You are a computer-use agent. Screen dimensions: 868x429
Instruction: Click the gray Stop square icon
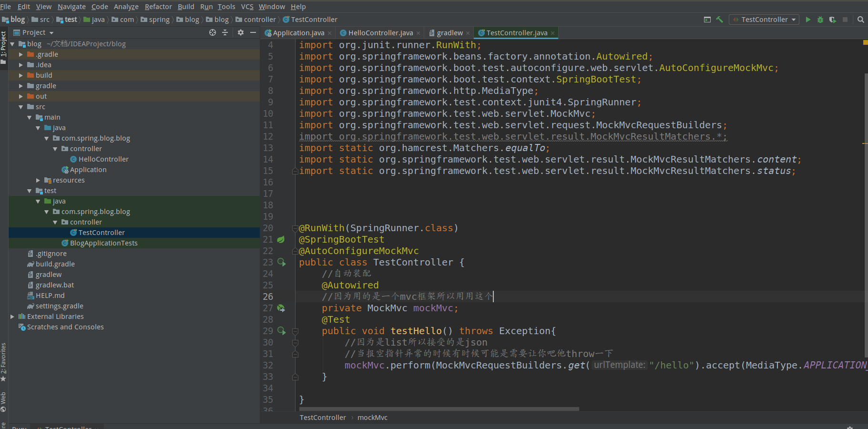(x=845, y=20)
